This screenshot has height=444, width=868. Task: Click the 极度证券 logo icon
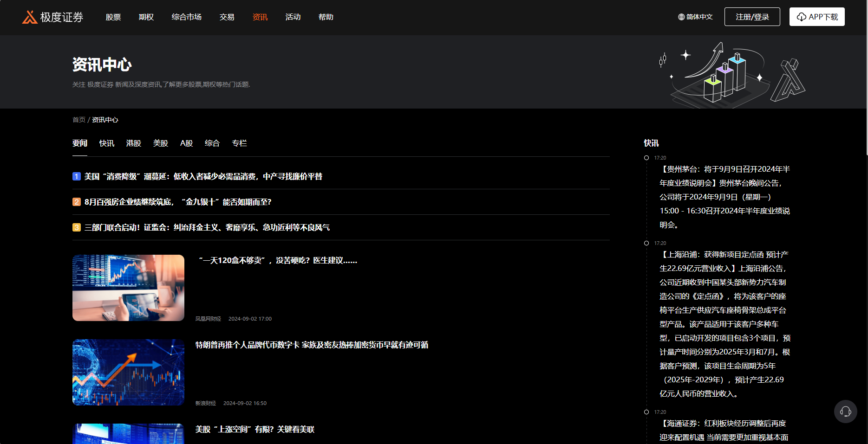coord(29,17)
